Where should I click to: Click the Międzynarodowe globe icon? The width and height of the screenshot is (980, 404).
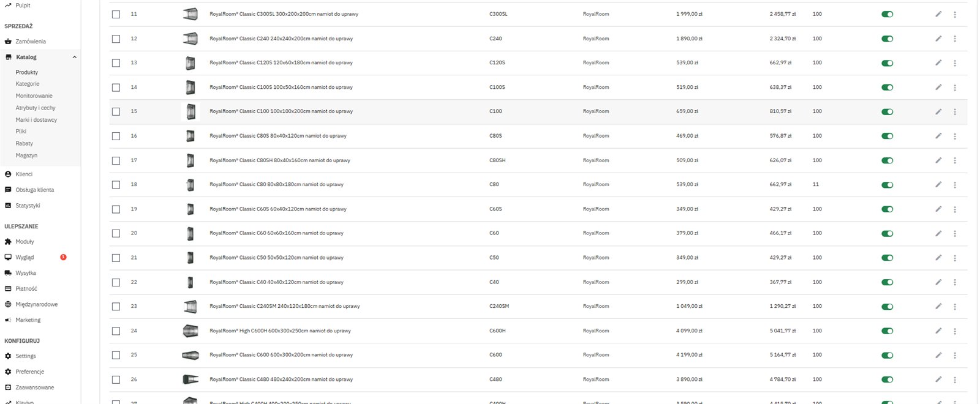coord(8,304)
